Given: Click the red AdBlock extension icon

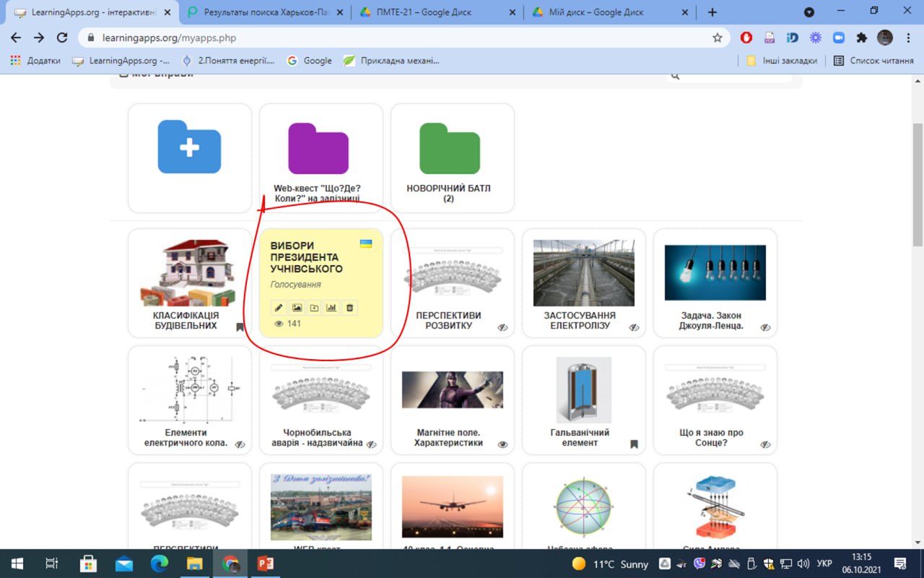Looking at the screenshot, I should click(746, 38).
